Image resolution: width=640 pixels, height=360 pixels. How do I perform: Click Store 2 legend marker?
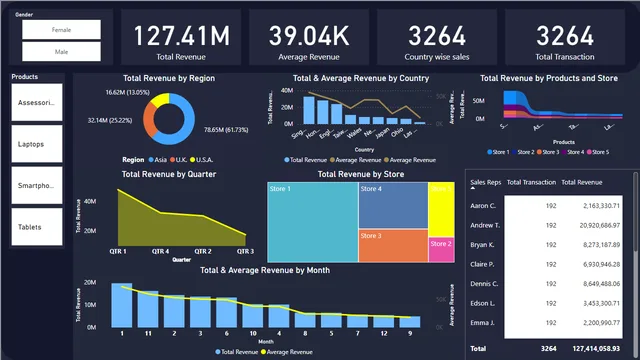514,152
